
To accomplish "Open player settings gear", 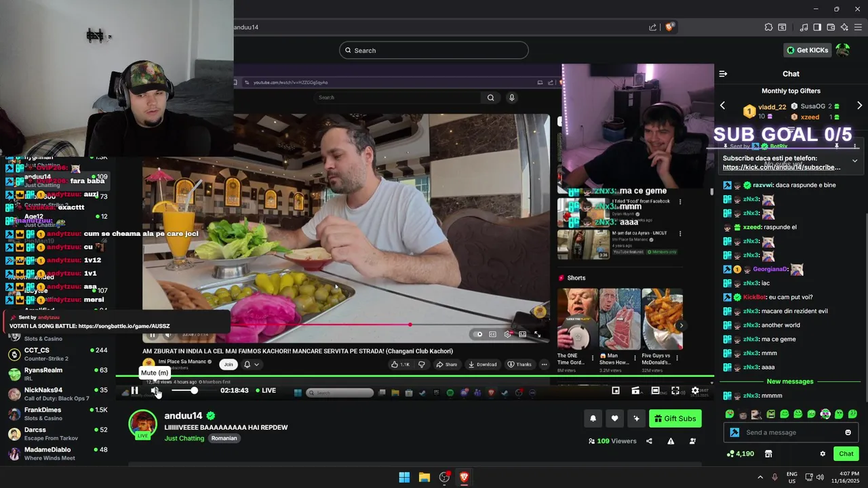I will click(x=695, y=390).
